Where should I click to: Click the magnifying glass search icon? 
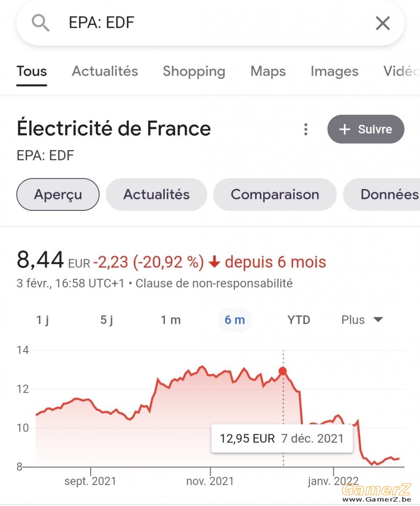pyautogui.click(x=40, y=23)
